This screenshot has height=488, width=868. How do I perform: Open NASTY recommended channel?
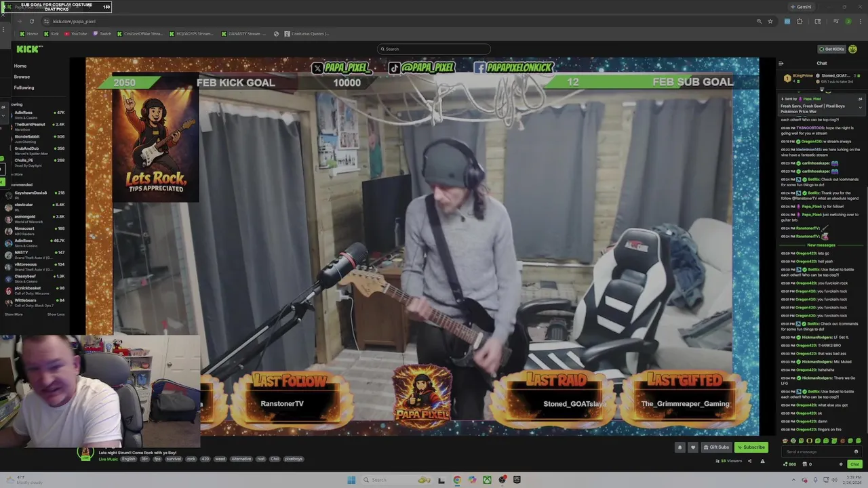coord(34,254)
